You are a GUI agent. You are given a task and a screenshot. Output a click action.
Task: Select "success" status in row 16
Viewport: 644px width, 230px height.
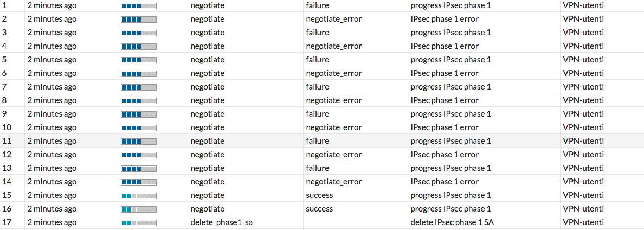[x=319, y=209]
